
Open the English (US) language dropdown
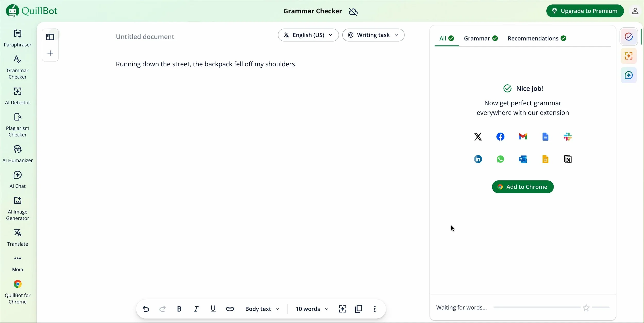tap(308, 35)
